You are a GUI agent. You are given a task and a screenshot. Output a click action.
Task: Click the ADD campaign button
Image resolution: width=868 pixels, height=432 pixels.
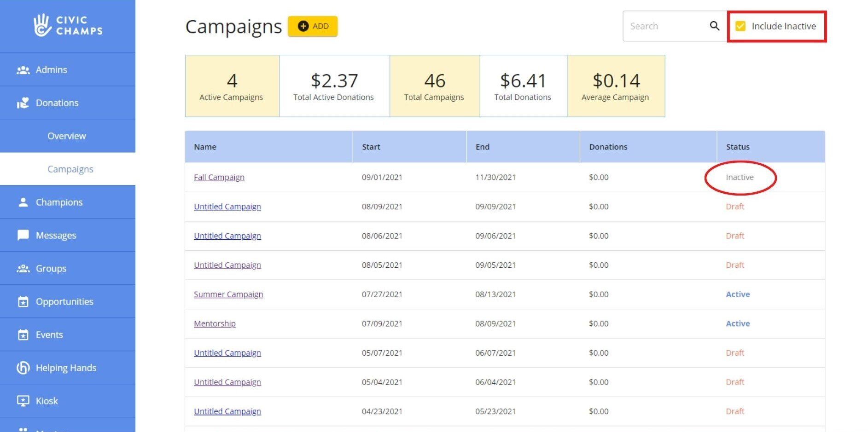pos(313,26)
